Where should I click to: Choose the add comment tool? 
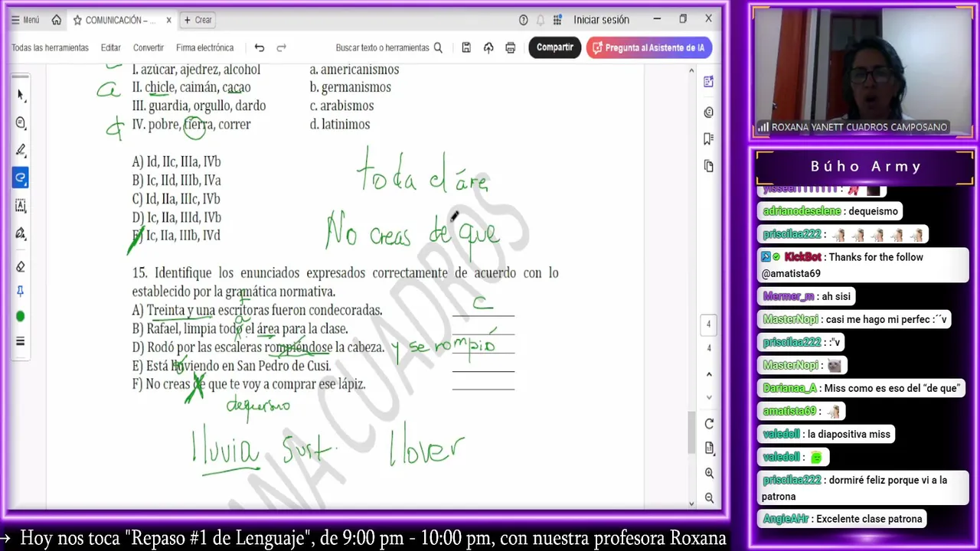click(x=21, y=122)
